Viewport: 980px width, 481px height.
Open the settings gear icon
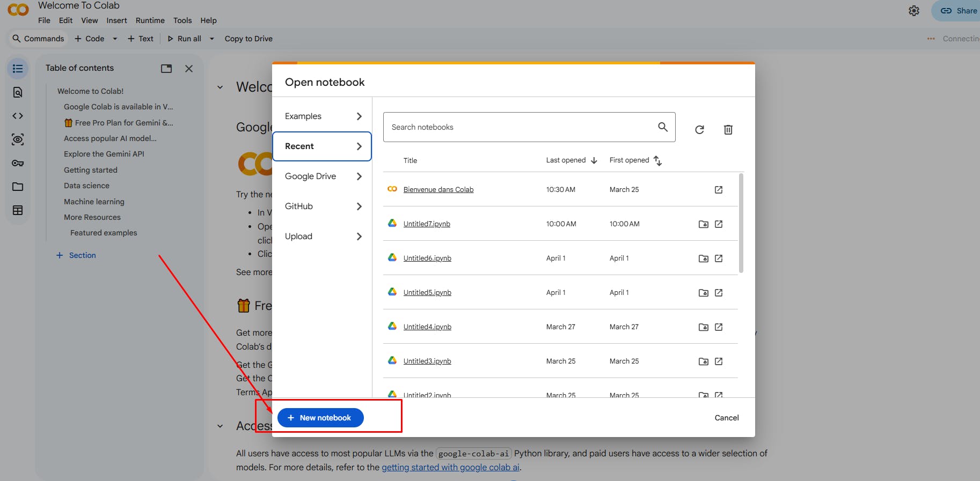click(x=914, y=11)
